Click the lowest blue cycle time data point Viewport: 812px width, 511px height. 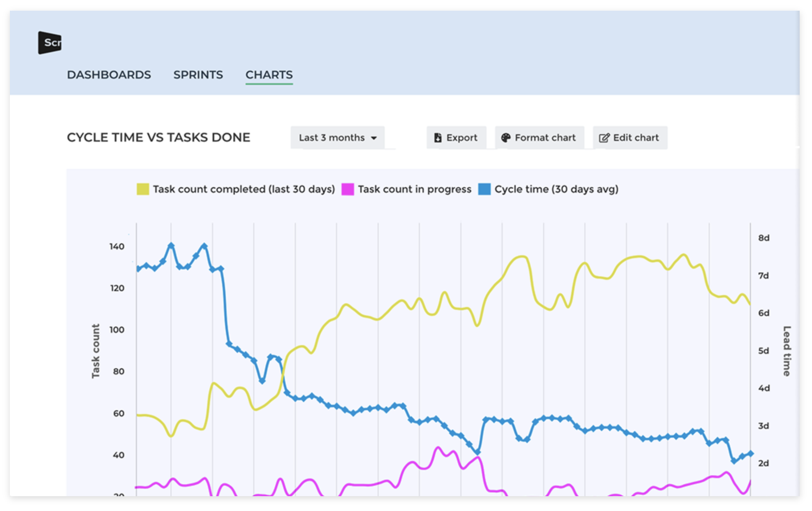[x=734, y=461]
